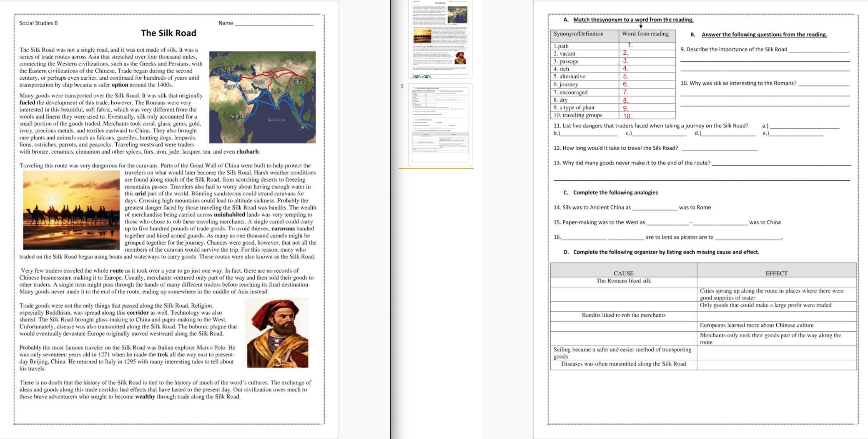Click the "Word from reading" column header
The height and width of the screenshot is (439, 868).
click(x=647, y=35)
